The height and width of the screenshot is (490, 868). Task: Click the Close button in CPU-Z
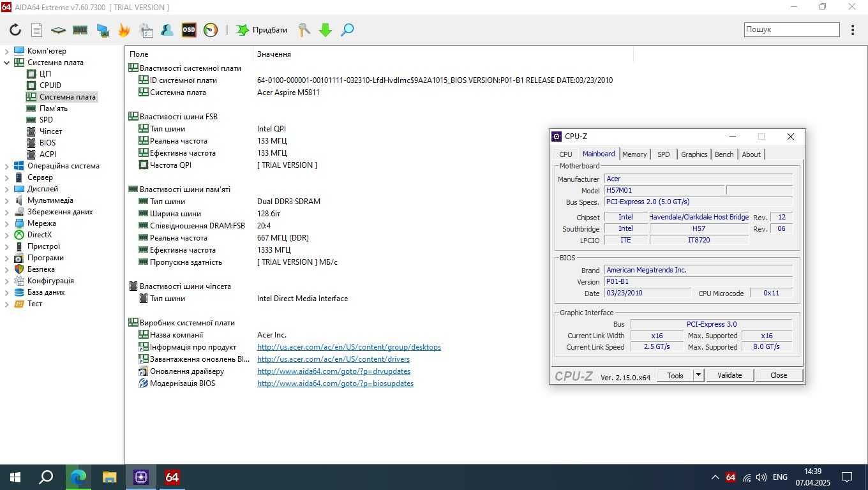click(x=779, y=375)
